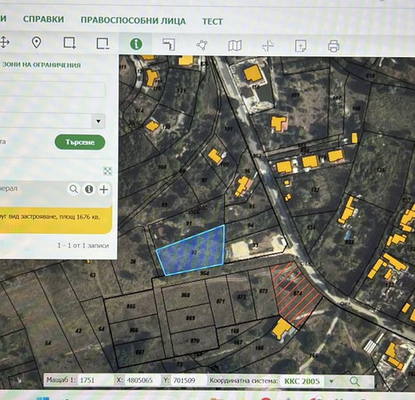Screen dimensions: 415x400
Task: Select the crosshair coordinates tool
Action: tap(268, 46)
